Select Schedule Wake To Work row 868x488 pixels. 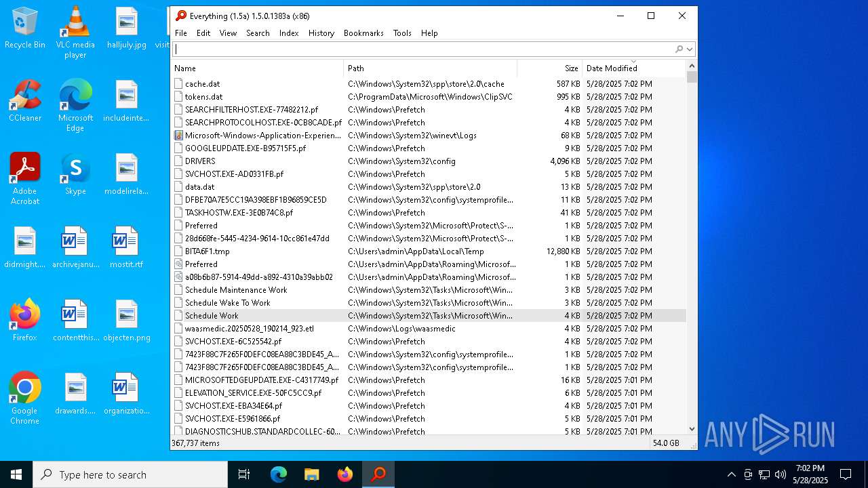(x=429, y=303)
